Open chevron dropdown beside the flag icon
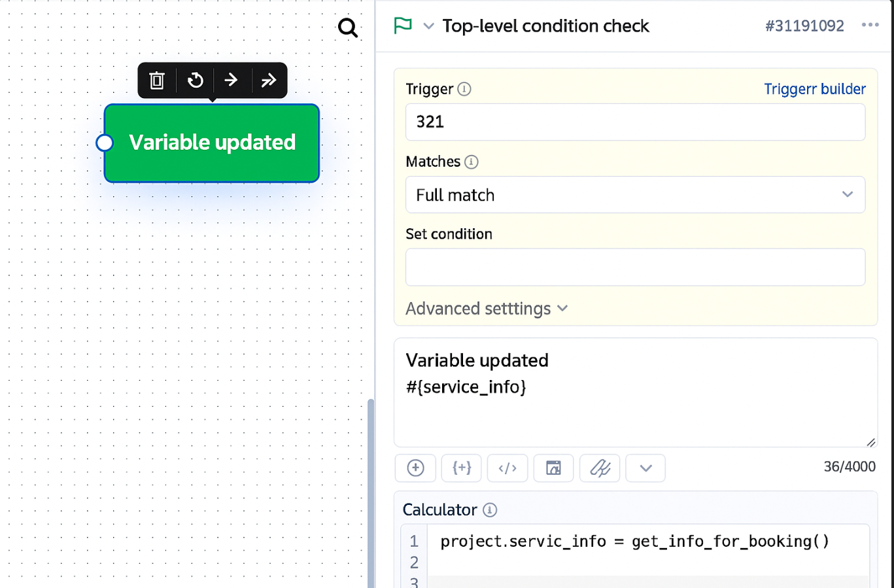This screenshot has height=588, width=894. pos(428,26)
